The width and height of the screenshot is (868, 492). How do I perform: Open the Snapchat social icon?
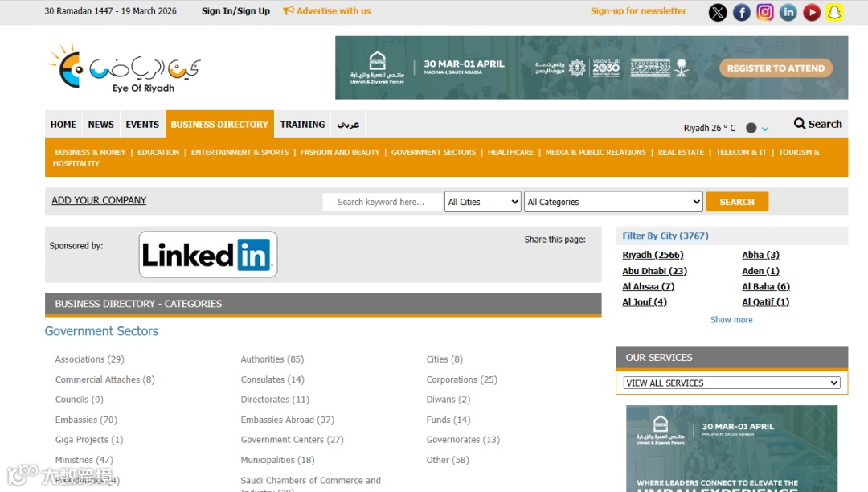click(x=835, y=12)
